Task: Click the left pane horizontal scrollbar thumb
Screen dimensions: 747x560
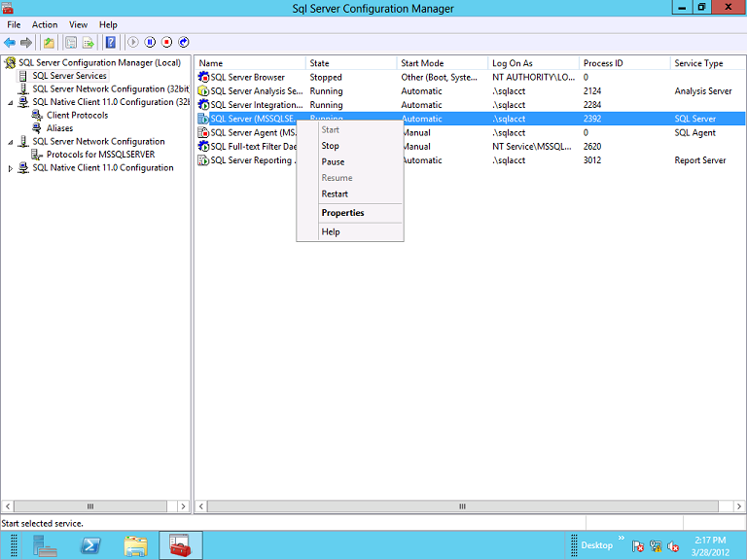Action: pos(90,507)
